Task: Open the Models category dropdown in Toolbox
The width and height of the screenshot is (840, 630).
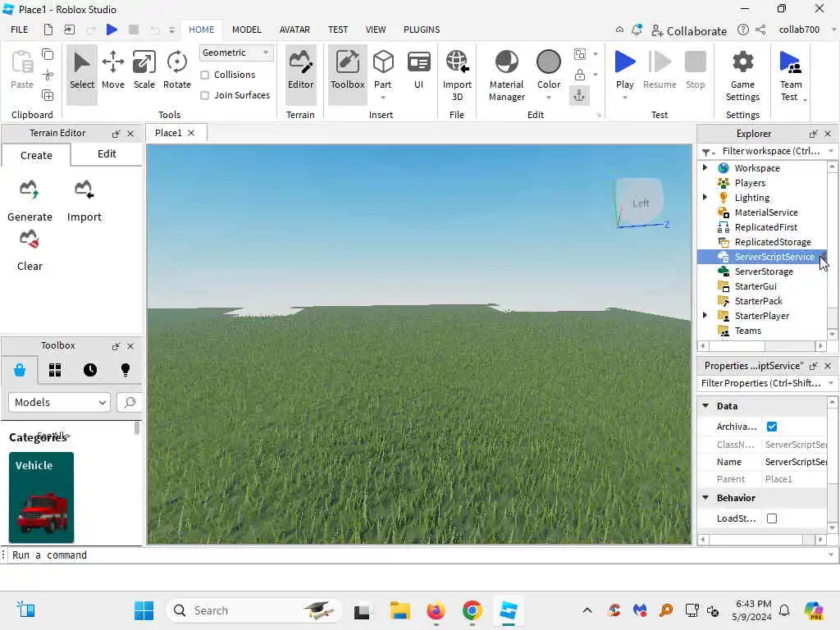Action: [59, 402]
